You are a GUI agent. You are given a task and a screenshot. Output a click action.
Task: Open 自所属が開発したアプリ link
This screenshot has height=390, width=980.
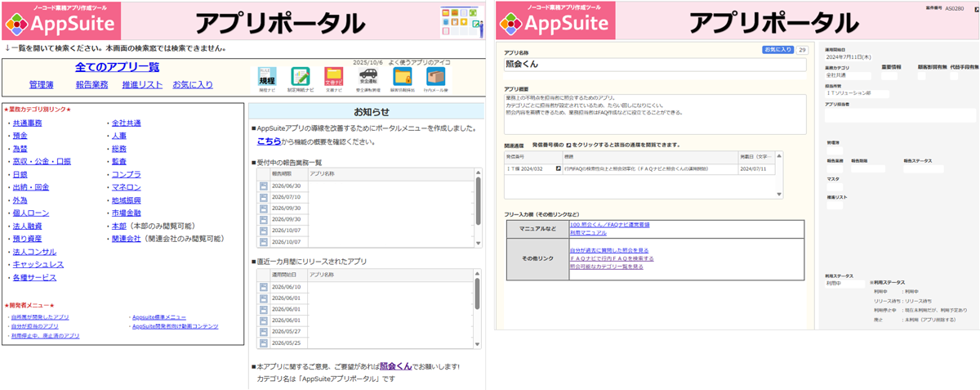pyautogui.click(x=39, y=316)
